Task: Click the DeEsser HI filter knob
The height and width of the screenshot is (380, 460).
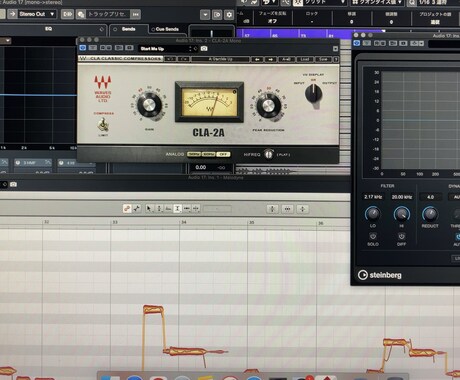Action: click(402, 214)
